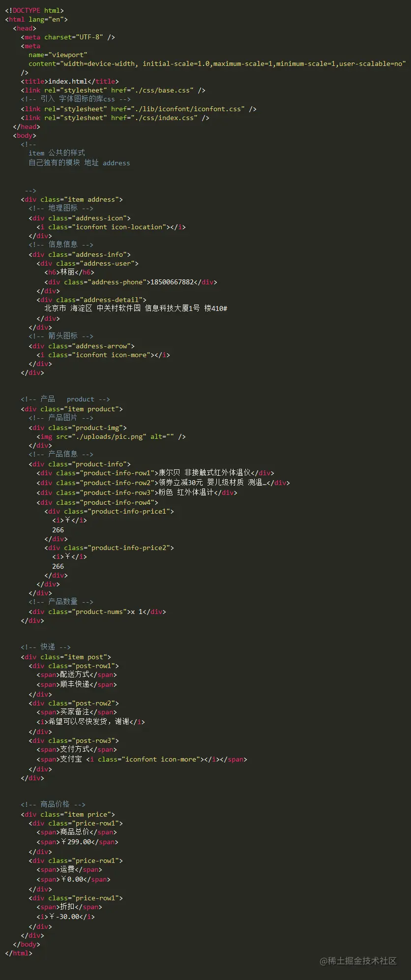Click the comment "快递"

tap(46, 647)
